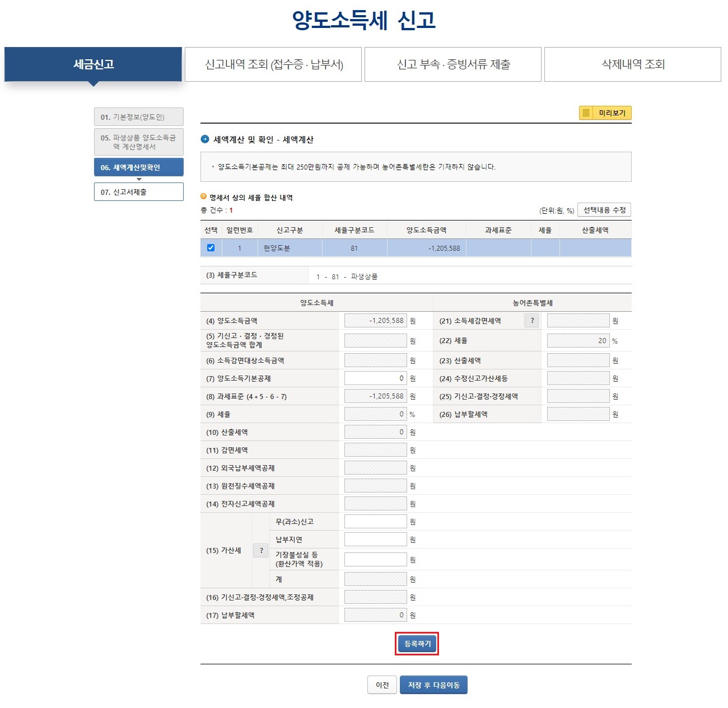
Task: Click the (23) 산출세액 field
Action: [x=578, y=360]
